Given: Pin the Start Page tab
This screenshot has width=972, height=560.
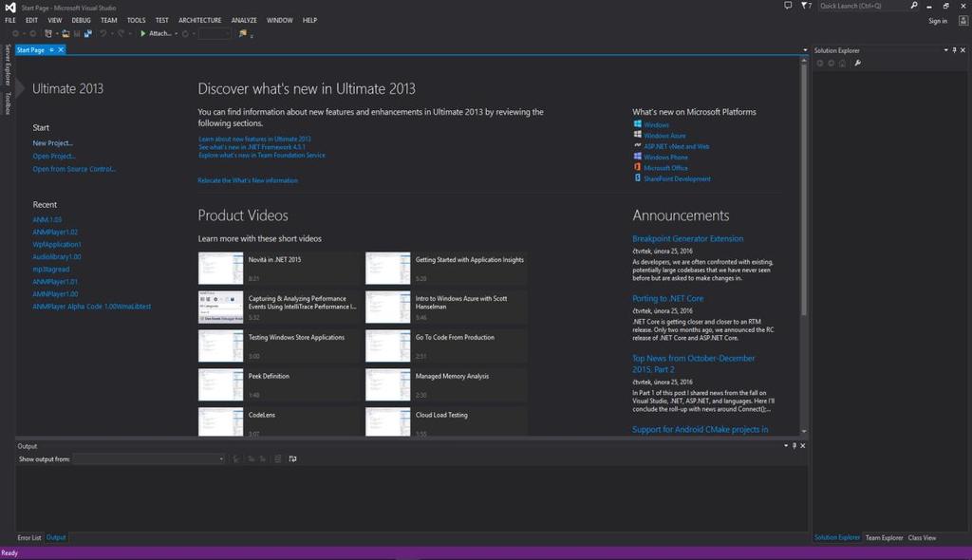Looking at the screenshot, I should (x=51, y=49).
